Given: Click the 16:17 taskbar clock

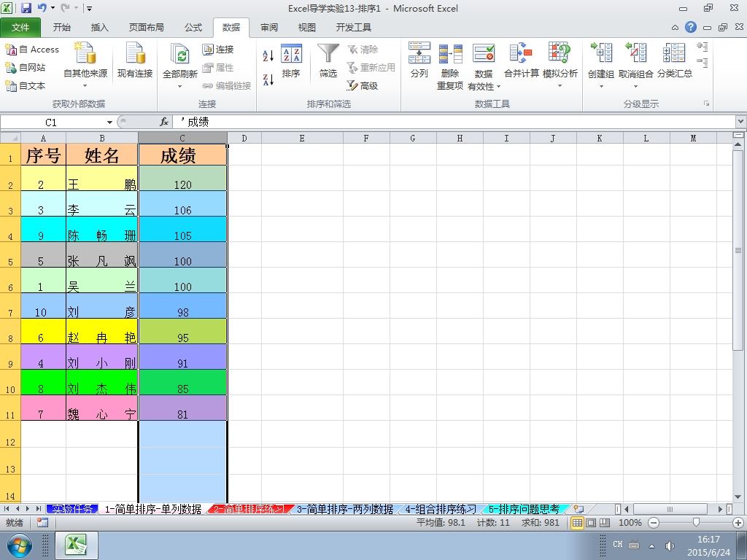Looking at the screenshot, I should 708,540.
